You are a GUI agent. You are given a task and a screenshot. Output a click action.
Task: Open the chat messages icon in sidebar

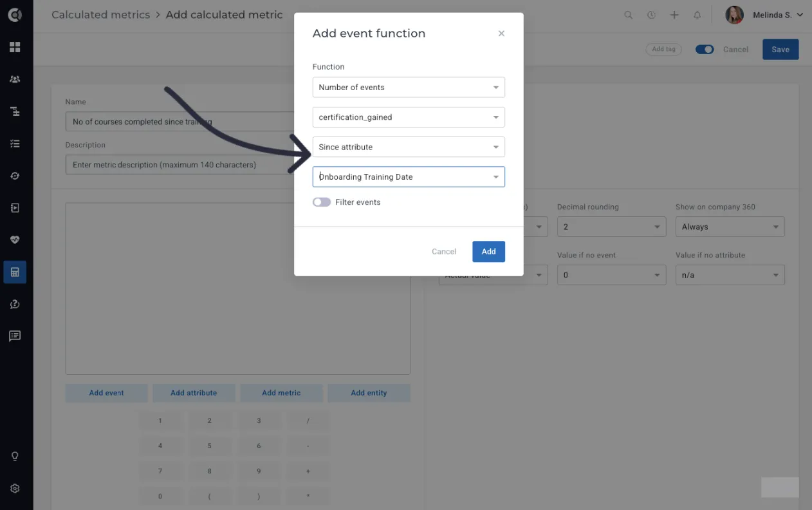tap(15, 336)
